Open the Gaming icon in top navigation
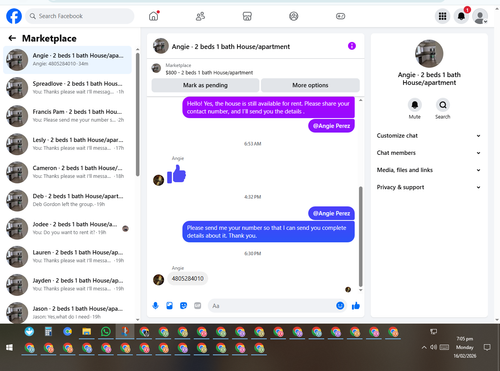The image size is (500, 371). click(x=340, y=16)
